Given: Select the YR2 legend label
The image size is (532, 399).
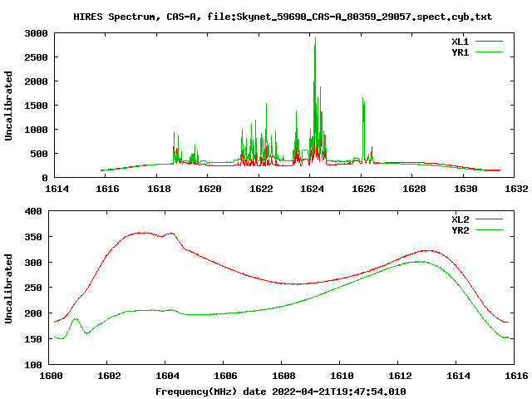Looking at the screenshot, I should [460, 230].
